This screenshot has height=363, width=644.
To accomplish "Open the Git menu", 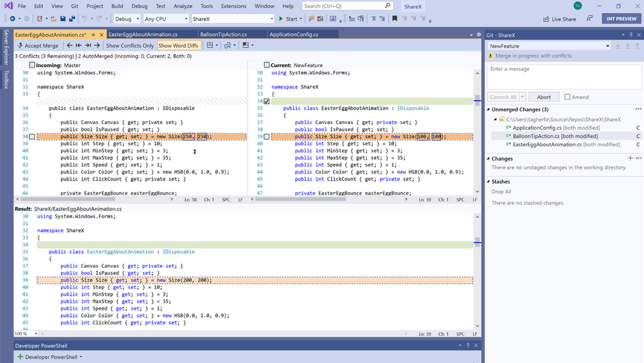I will coord(74,6).
